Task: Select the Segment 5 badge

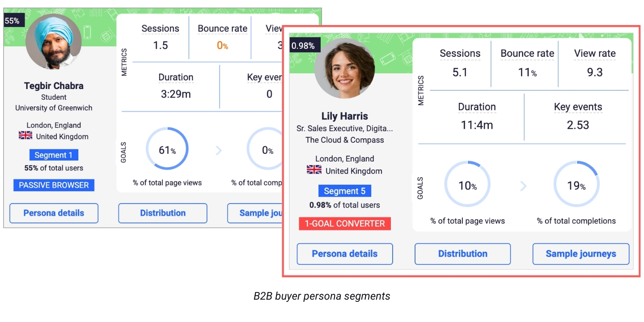Action: pos(344,191)
